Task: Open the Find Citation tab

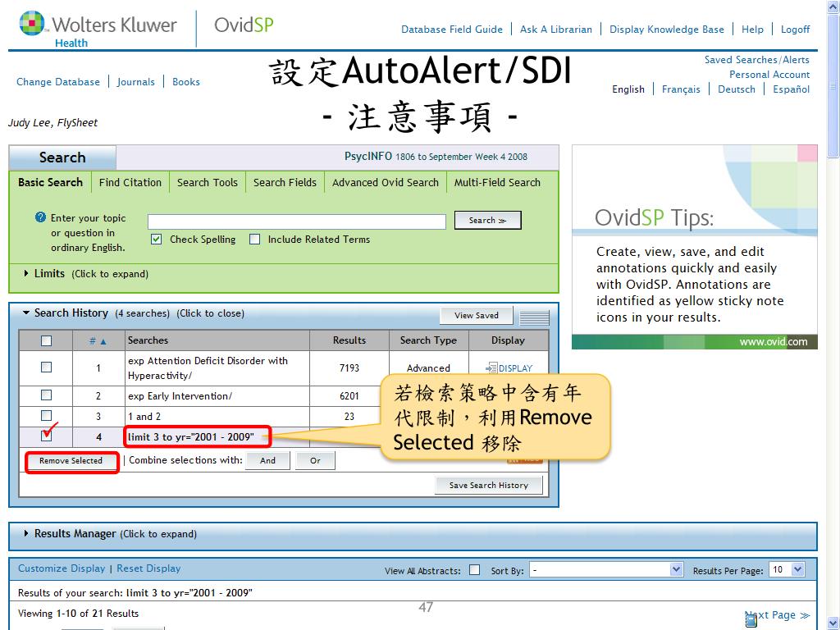Action: tap(130, 182)
